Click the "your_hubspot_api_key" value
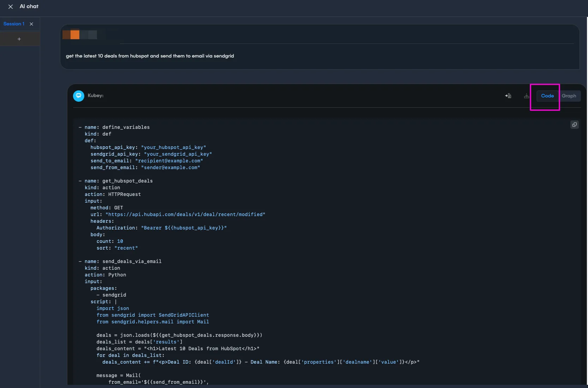 (x=174, y=147)
